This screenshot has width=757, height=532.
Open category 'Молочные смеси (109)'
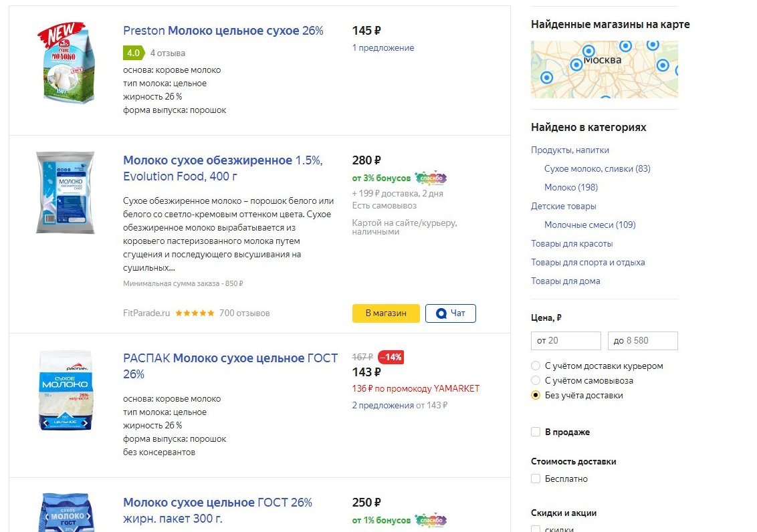point(590,225)
